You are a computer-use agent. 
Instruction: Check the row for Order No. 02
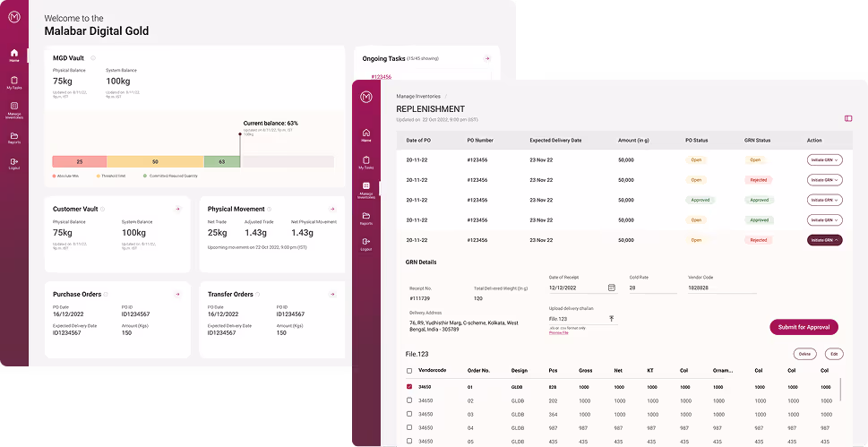point(409,400)
